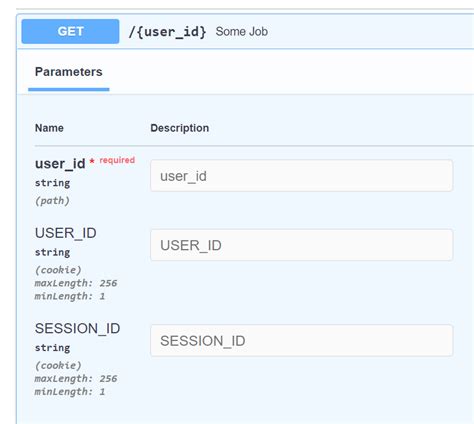Select the lowercase user_id parameter name label
474x424 pixels.
coord(60,164)
